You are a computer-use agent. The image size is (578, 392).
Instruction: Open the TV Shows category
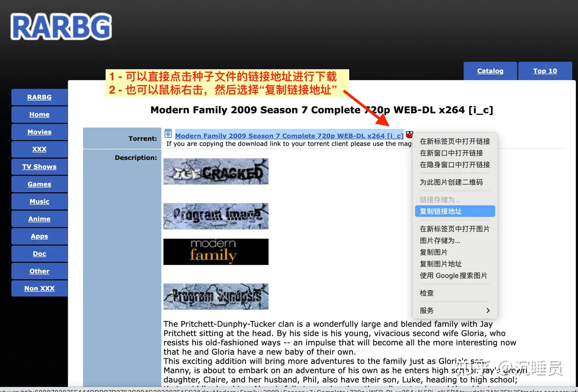click(x=39, y=167)
